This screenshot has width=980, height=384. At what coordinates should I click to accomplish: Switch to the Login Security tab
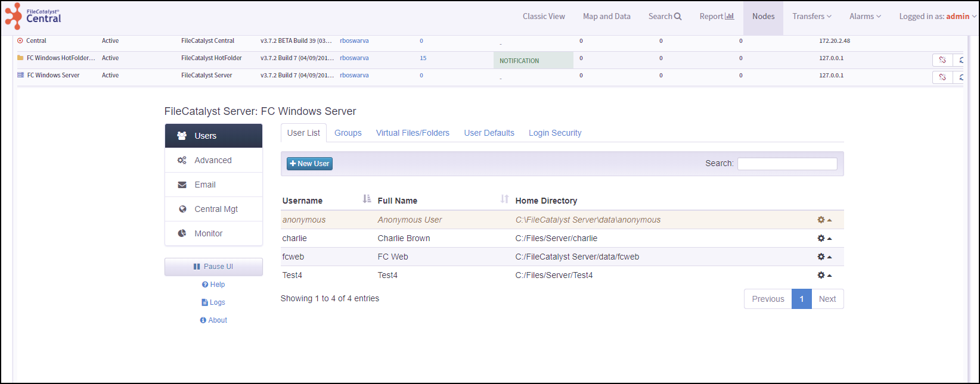(555, 133)
